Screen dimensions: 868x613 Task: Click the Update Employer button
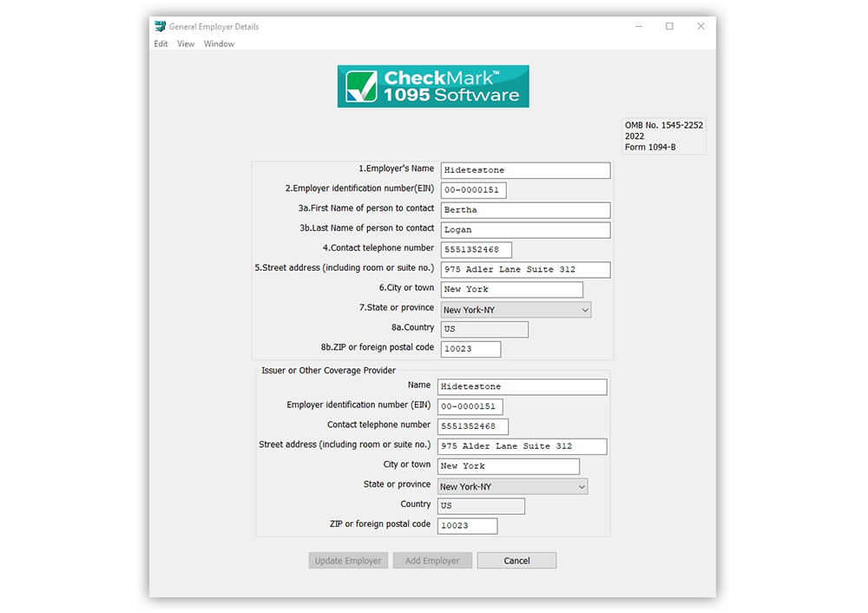(x=348, y=560)
